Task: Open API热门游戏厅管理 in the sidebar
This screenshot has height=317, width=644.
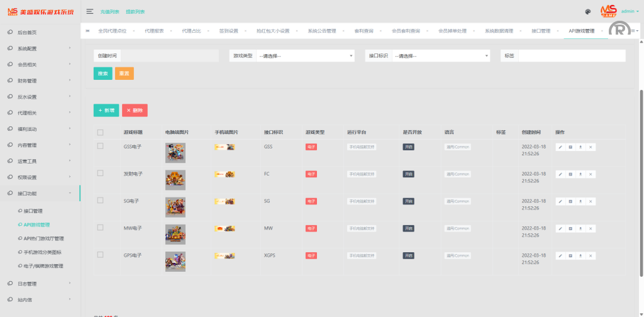Action: click(44, 238)
